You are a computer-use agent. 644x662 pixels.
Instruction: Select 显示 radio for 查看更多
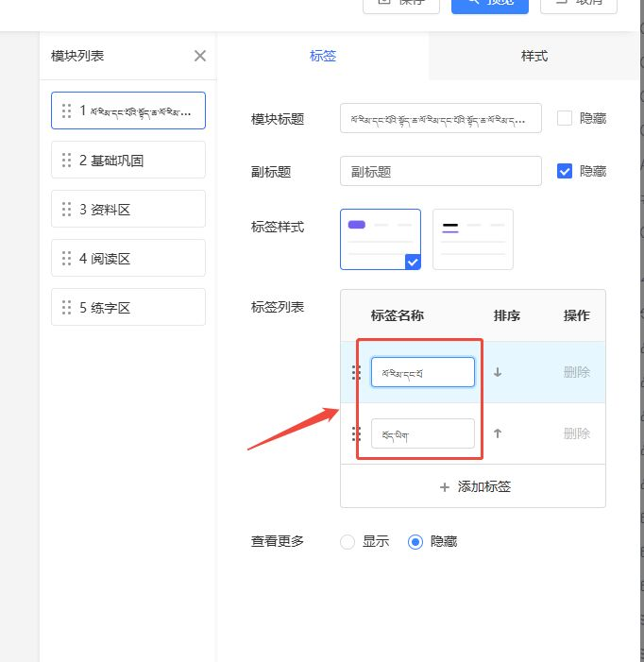coord(347,542)
